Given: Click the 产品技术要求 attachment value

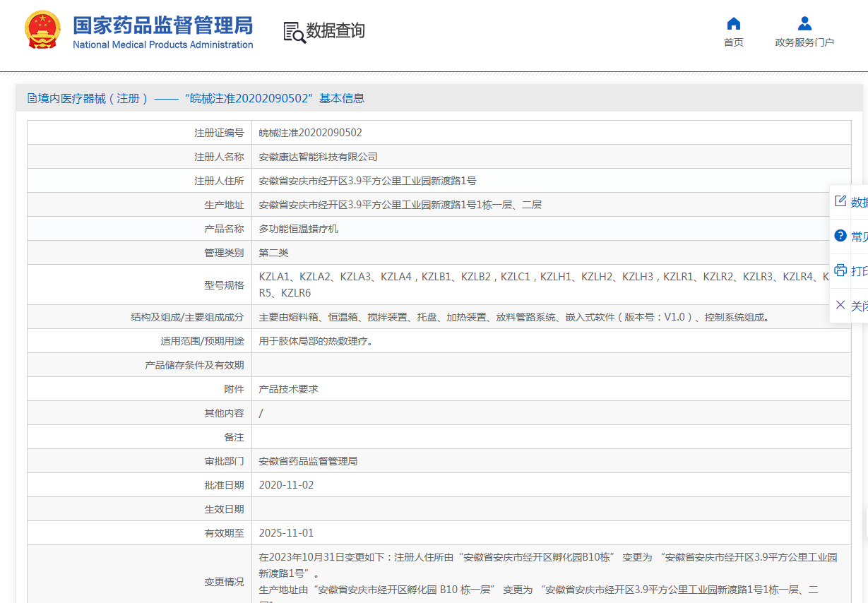Looking at the screenshot, I should (x=289, y=389).
